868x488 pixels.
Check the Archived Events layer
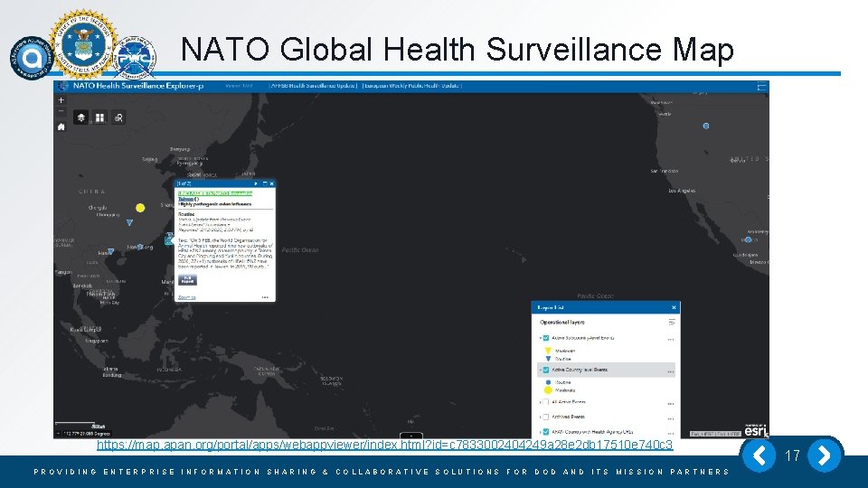pyautogui.click(x=546, y=418)
